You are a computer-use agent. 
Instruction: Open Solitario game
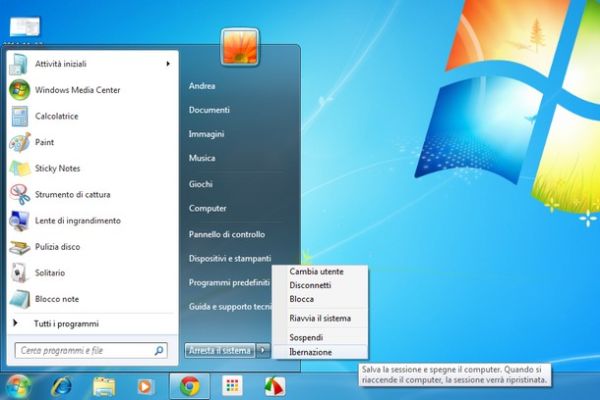pyautogui.click(x=50, y=272)
